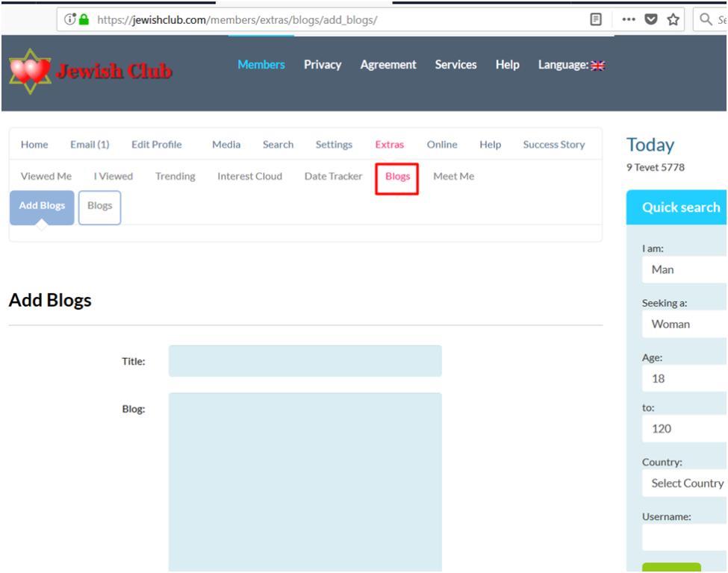The height and width of the screenshot is (573, 728).
Task: Open the Age from 18 dropdown
Action: pos(685,378)
